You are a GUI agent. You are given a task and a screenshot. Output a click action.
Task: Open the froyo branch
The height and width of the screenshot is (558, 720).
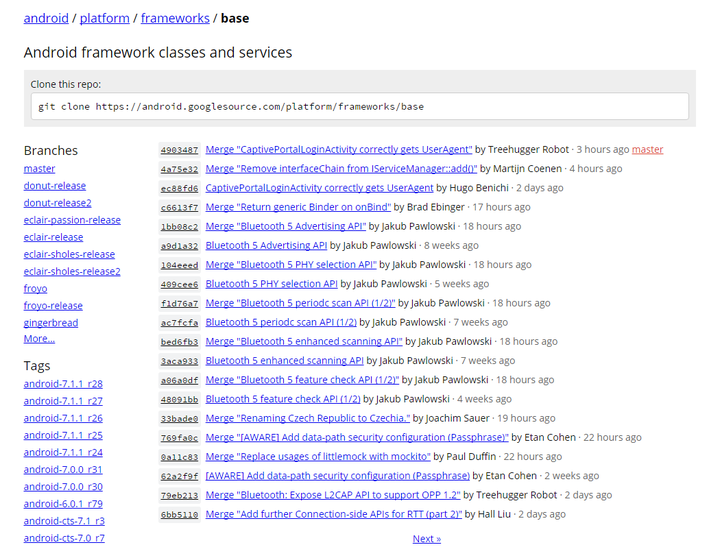pyautogui.click(x=35, y=288)
